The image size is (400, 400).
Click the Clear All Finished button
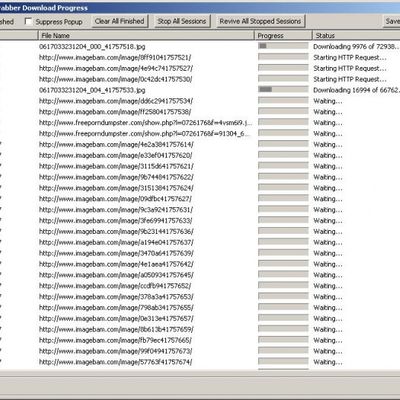[x=119, y=21]
